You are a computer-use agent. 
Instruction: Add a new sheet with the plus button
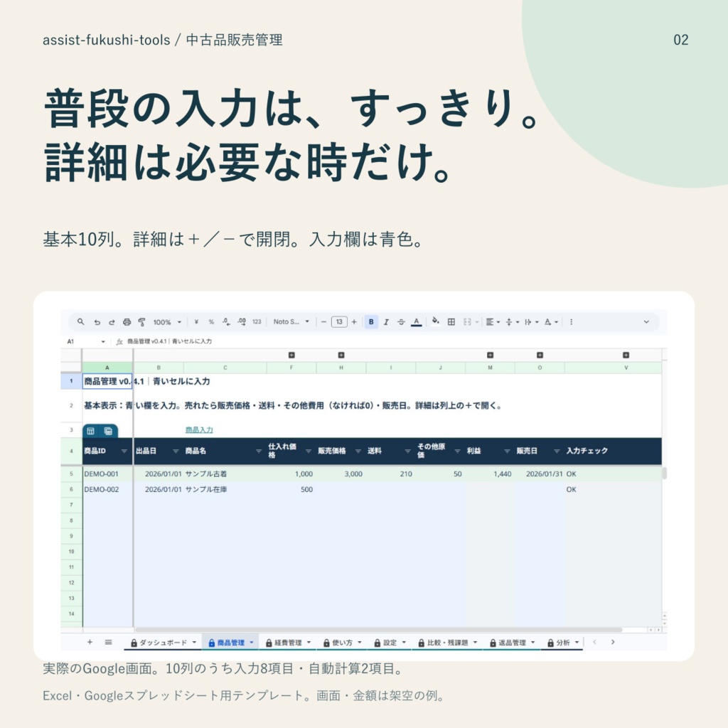pyautogui.click(x=90, y=642)
